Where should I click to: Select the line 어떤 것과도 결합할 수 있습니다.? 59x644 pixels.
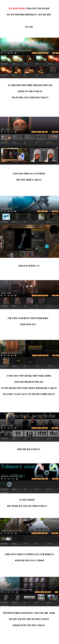coord(29,180)
